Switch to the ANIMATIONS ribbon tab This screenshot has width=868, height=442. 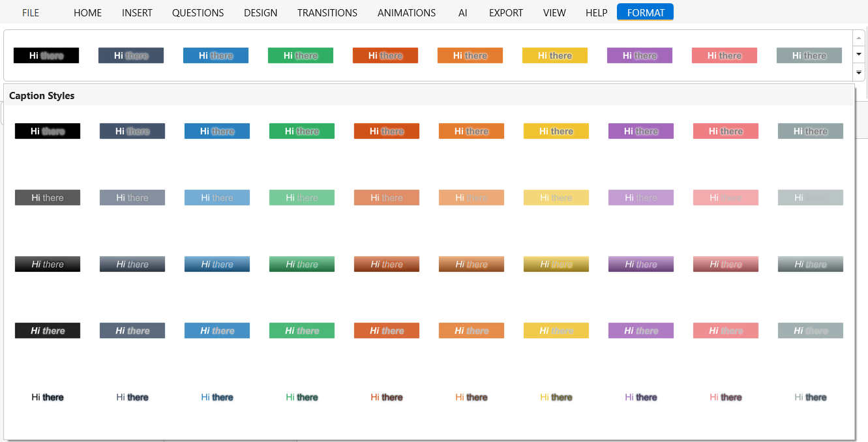pos(406,12)
